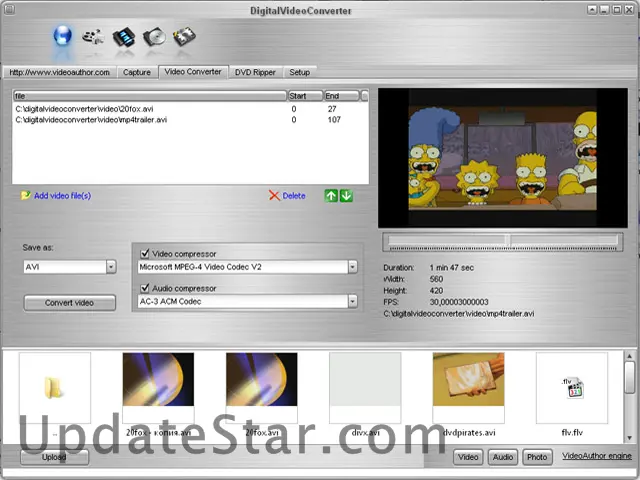Click End value 107 for mp4trailer.avi
Image resolution: width=640 pixels, height=480 pixels.
click(x=334, y=120)
